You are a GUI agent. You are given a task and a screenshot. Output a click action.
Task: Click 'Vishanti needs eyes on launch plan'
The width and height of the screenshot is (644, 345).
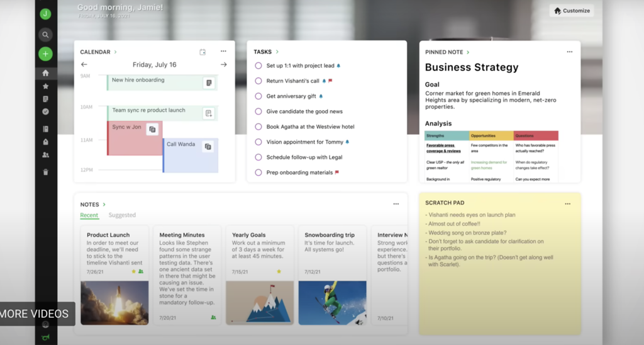tap(470, 215)
